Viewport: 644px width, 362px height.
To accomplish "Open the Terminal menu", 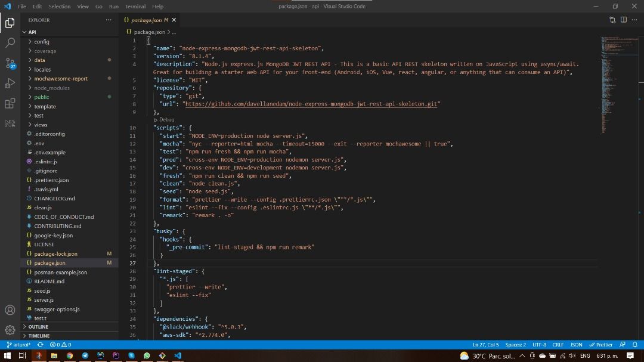I will (x=135, y=6).
